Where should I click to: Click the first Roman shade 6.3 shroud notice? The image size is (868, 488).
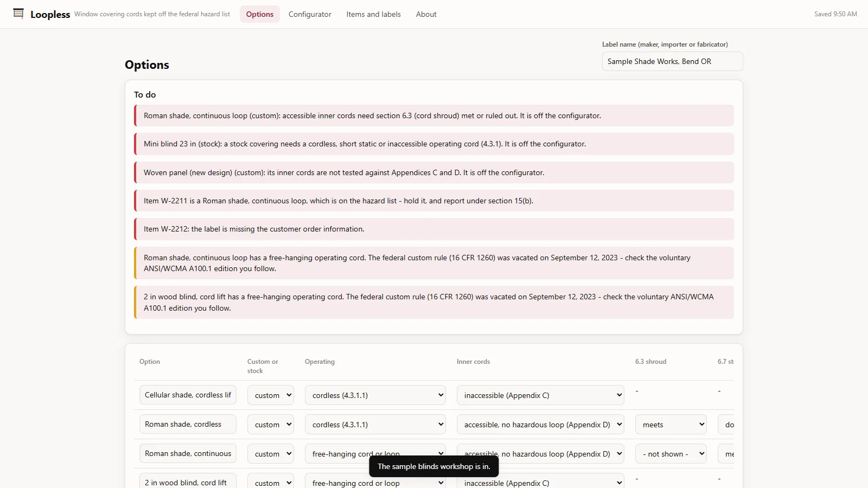(434, 115)
